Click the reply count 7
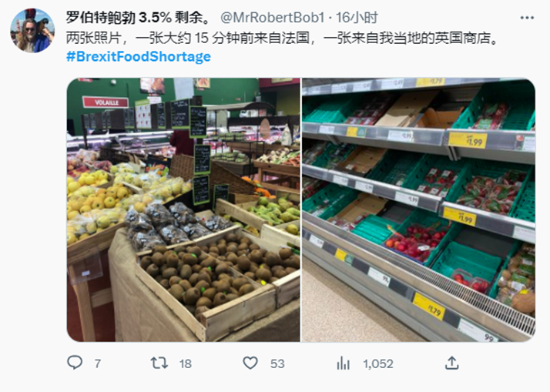The height and width of the screenshot is (392, 550). (98, 364)
